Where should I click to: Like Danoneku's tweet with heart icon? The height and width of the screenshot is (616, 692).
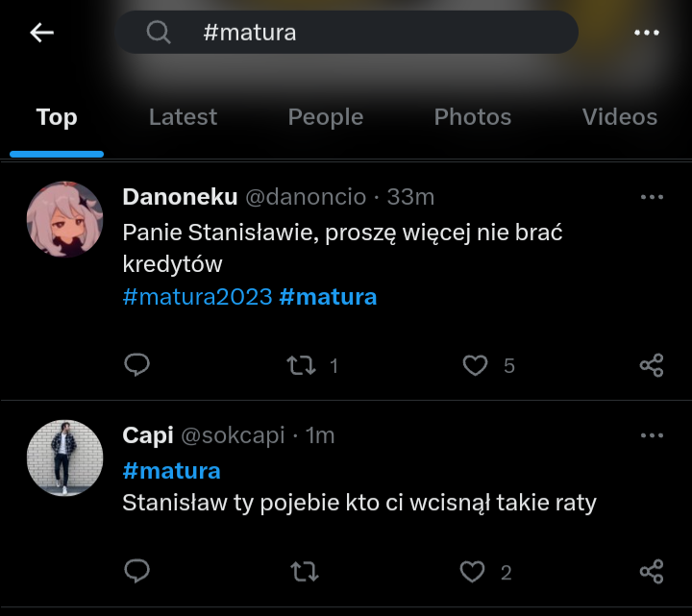click(x=475, y=365)
